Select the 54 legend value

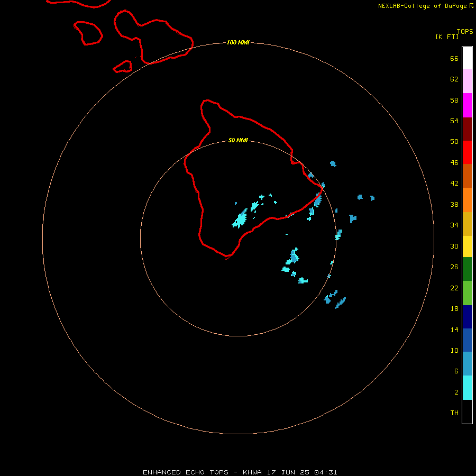454,121
